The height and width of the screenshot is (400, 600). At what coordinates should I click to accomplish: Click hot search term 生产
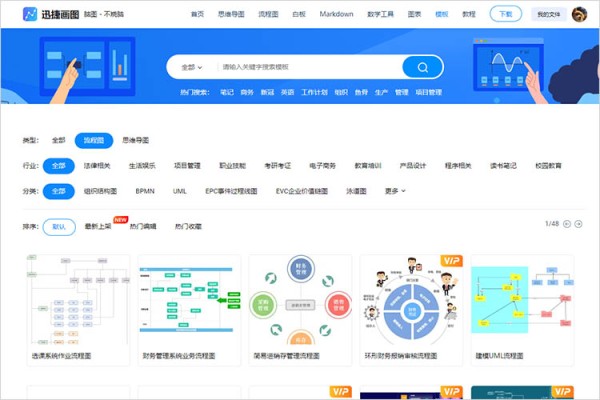[381, 92]
